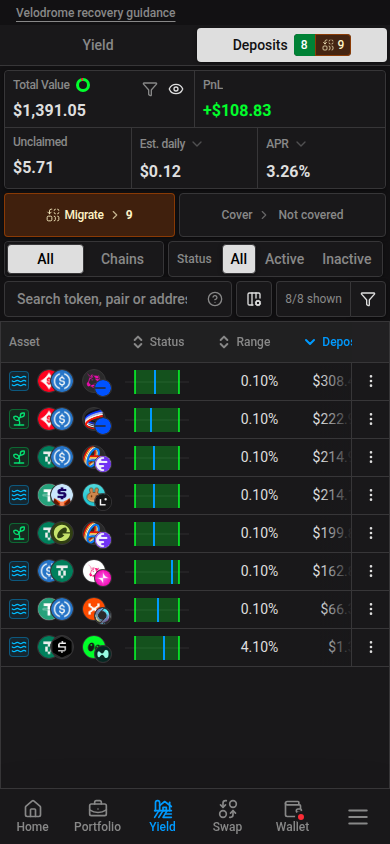Click the 8/8 shown indicator

(314, 299)
